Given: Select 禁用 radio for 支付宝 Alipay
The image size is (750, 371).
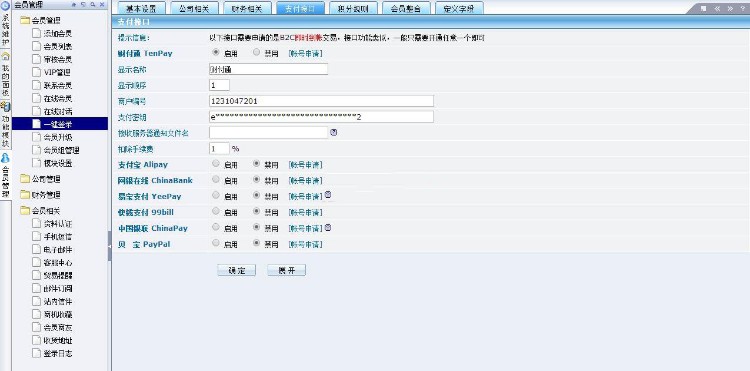Looking at the screenshot, I should 257,164.
